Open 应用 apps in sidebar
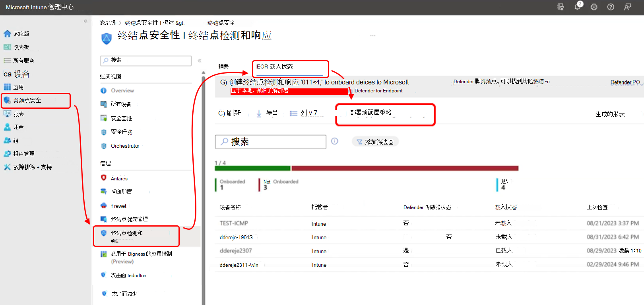This screenshot has width=644, height=305. [x=14, y=87]
